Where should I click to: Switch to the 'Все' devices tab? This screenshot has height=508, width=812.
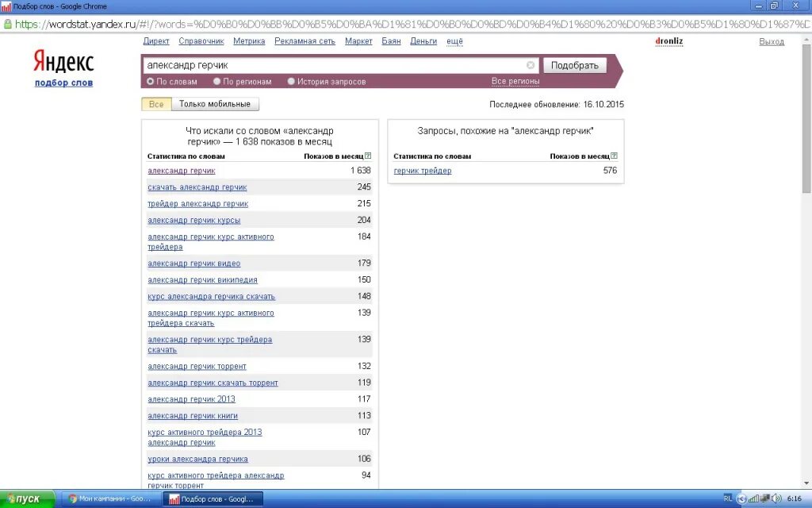tap(156, 104)
